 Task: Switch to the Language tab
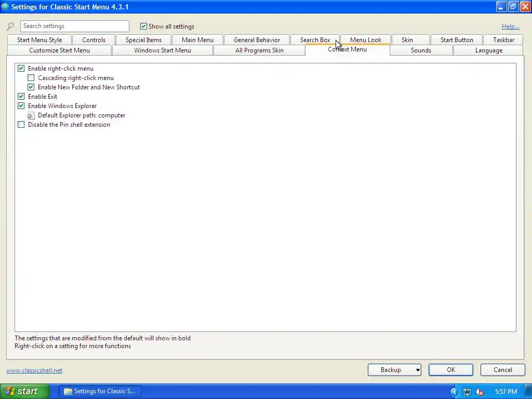tap(488, 50)
